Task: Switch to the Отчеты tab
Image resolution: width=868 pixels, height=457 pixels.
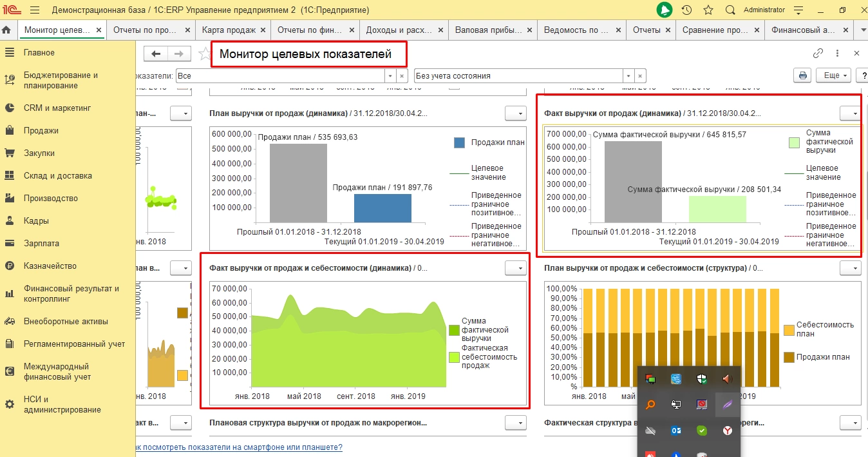Action: coord(646,30)
